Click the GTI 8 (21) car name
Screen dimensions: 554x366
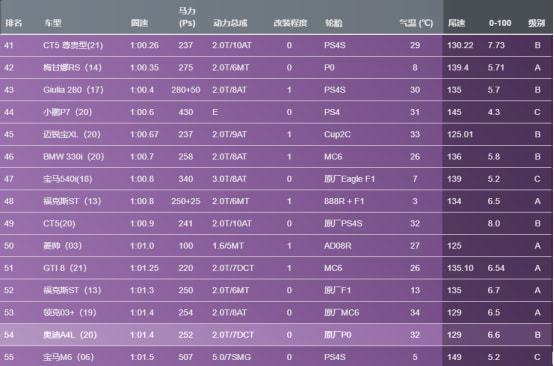65,268
